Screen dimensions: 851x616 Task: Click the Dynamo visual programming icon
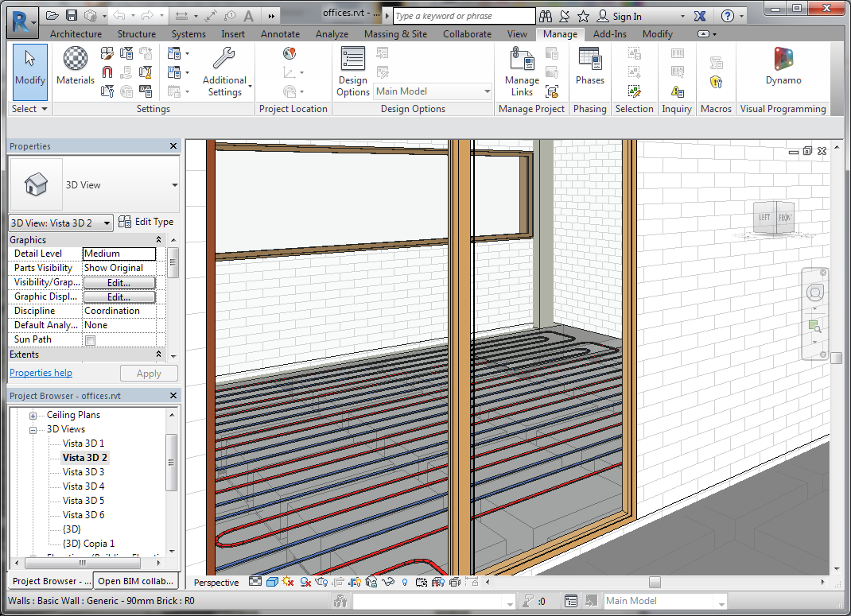[x=783, y=66]
